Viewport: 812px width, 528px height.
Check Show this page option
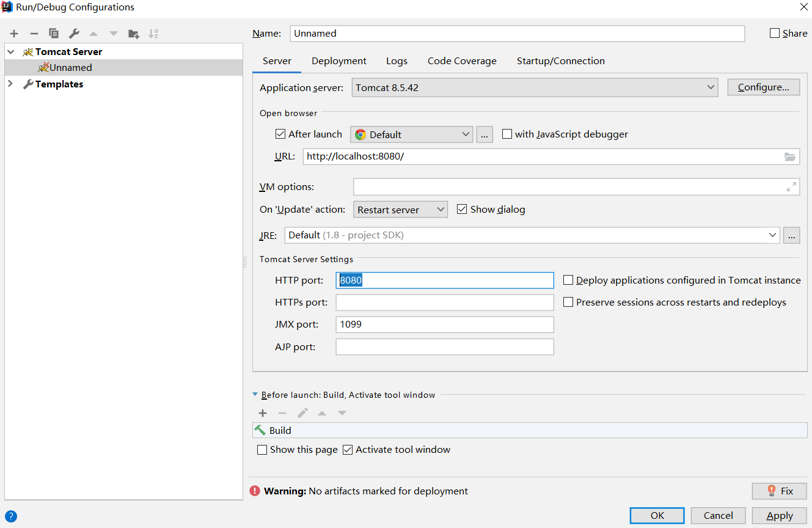pos(262,450)
